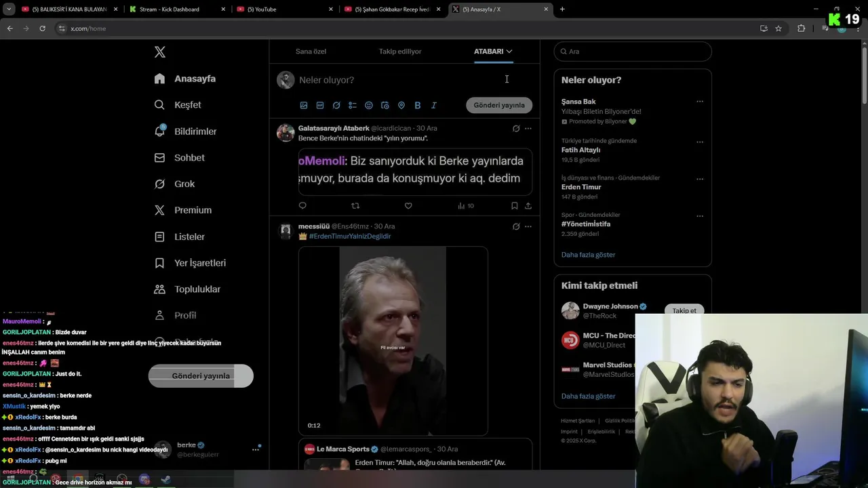The width and height of the screenshot is (868, 488).
Task: Open Erden Timur trend
Action: tap(581, 187)
